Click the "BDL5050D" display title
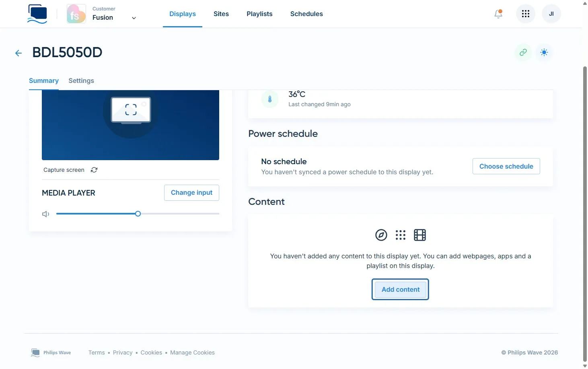This screenshot has width=588, height=369. click(x=67, y=52)
